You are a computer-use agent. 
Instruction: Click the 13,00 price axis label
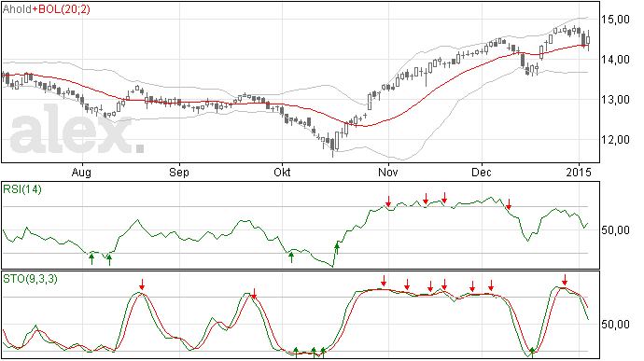(615, 100)
